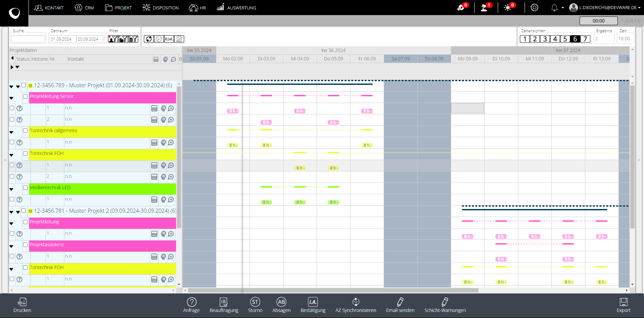Click the Beauftragung action
This screenshot has height=318, width=644.
coord(224,305)
